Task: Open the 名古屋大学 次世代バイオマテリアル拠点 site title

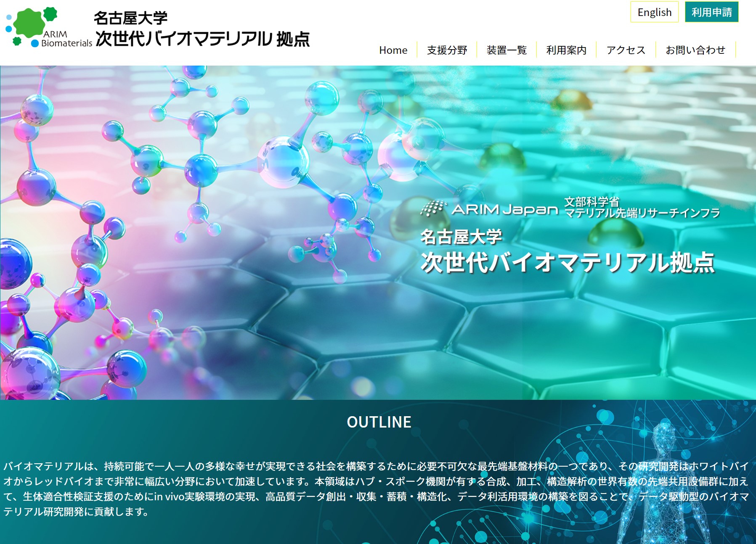Action: click(x=202, y=29)
